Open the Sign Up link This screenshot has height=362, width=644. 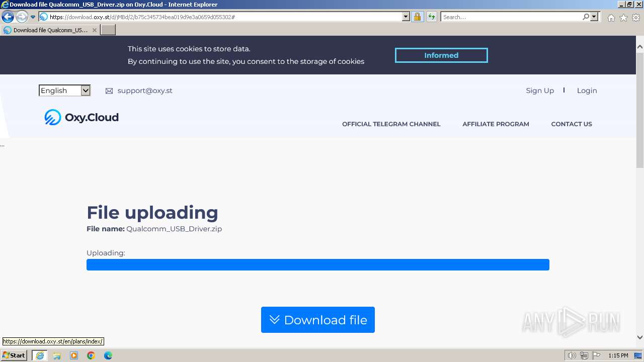540,90
